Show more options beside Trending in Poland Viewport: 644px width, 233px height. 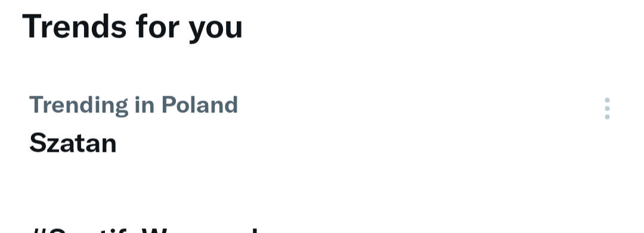coord(607,109)
